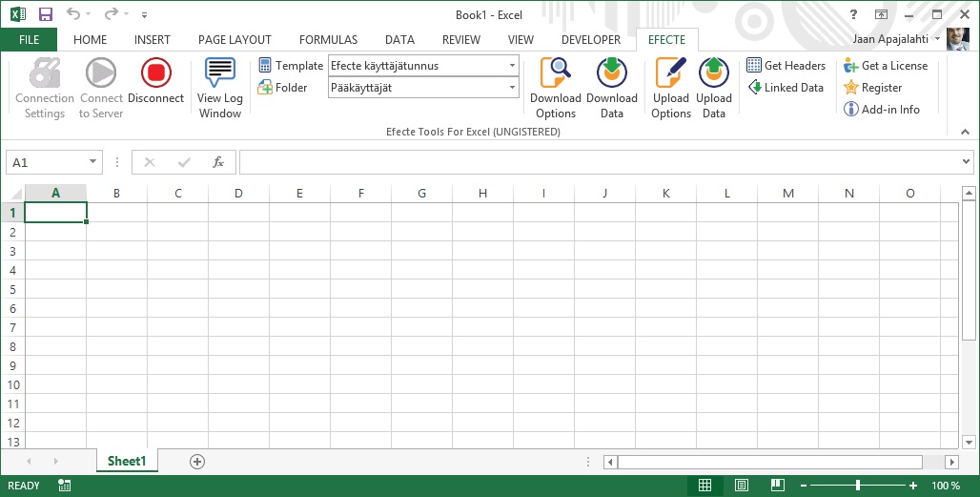
Task: Switch to the VIEW tab
Action: 521,39
